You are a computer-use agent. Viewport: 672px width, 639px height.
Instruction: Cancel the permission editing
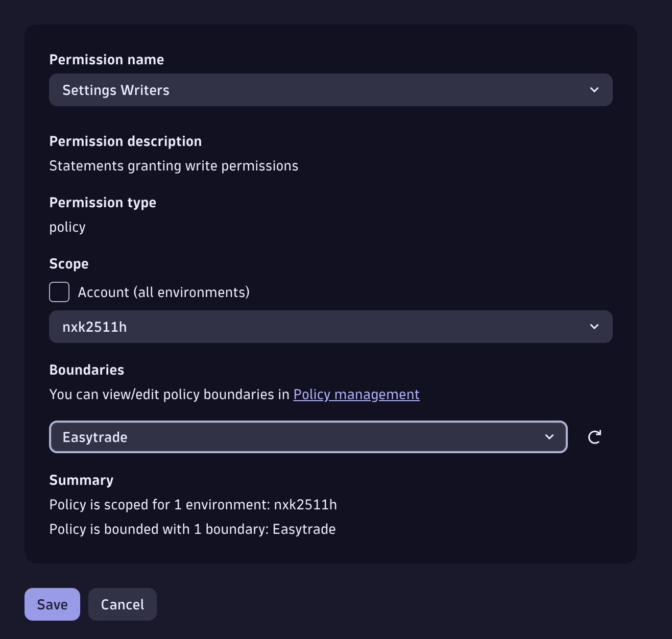[x=123, y=604]
